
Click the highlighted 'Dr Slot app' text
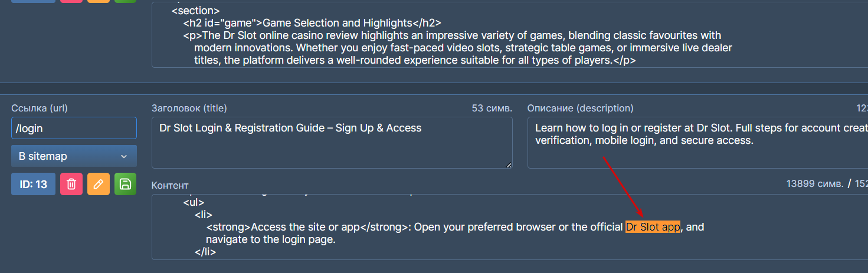(x=653, y=227)
